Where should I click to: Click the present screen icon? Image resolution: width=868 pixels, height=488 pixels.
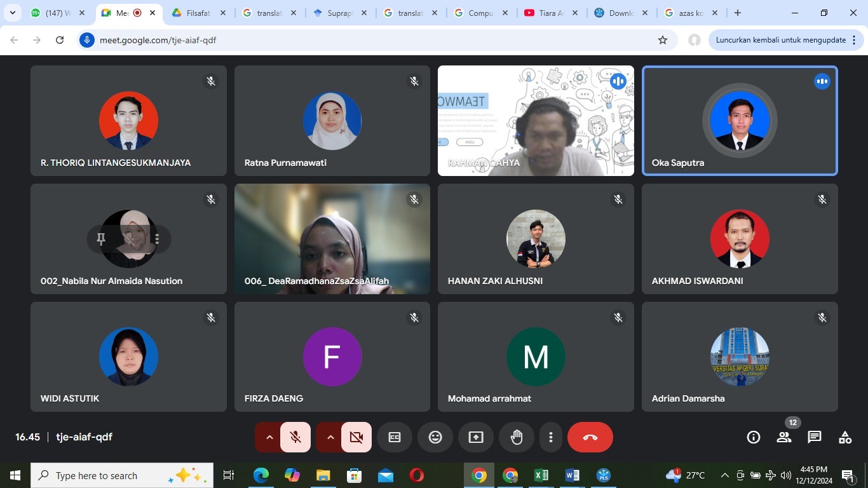(476, 437)
